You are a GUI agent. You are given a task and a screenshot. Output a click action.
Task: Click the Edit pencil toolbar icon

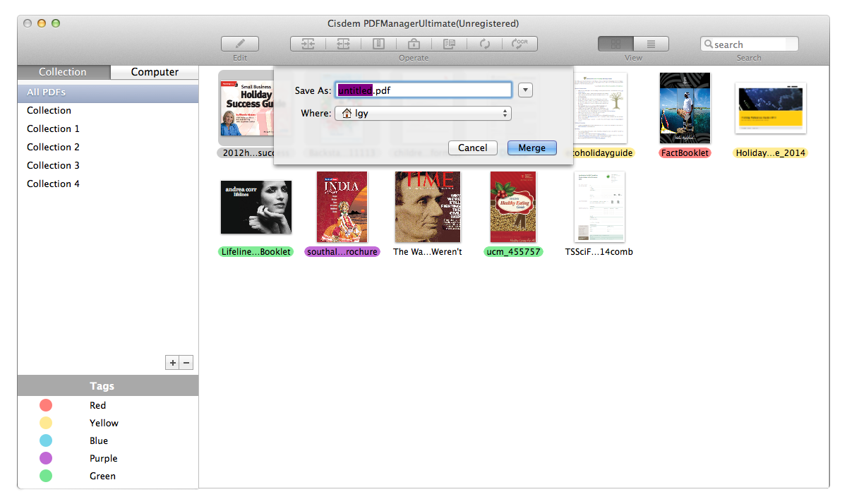[239, 44]
